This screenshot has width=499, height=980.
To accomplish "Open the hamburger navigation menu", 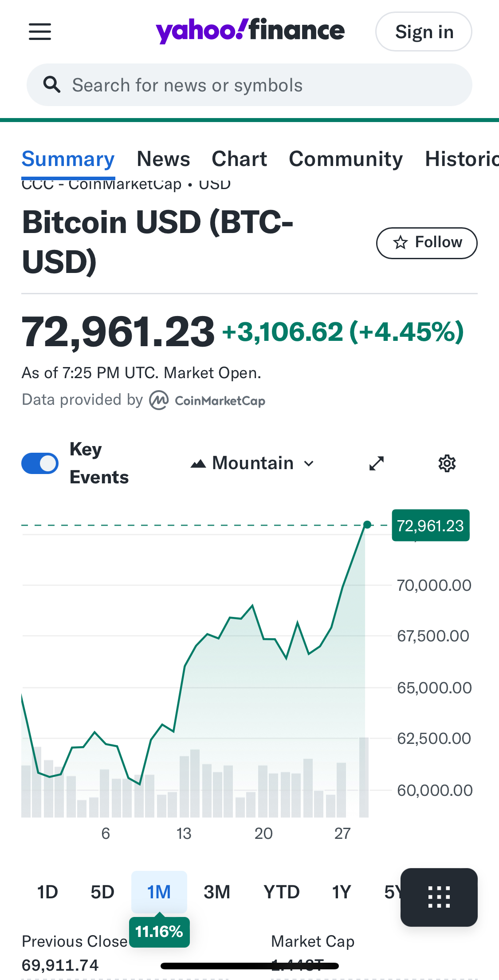I will (x=40, y=32).
